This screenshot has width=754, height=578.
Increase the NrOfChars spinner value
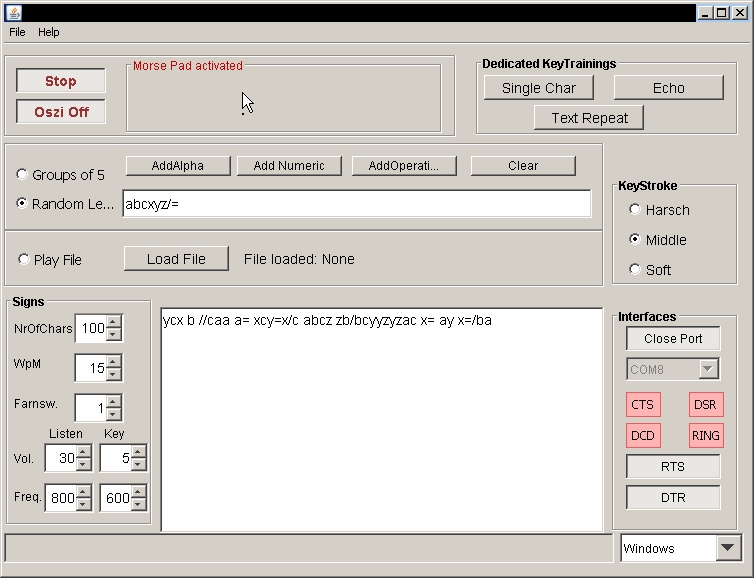[x=114, y=322]
